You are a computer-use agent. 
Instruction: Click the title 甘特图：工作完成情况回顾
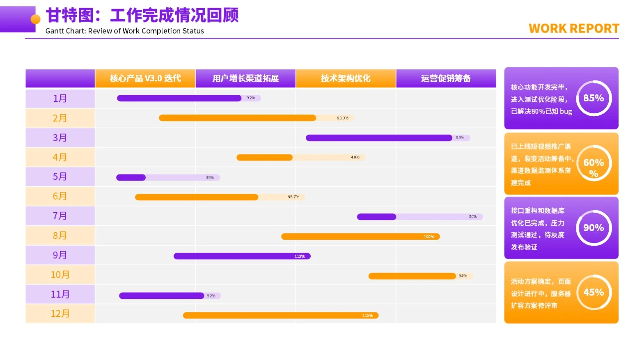142,16
